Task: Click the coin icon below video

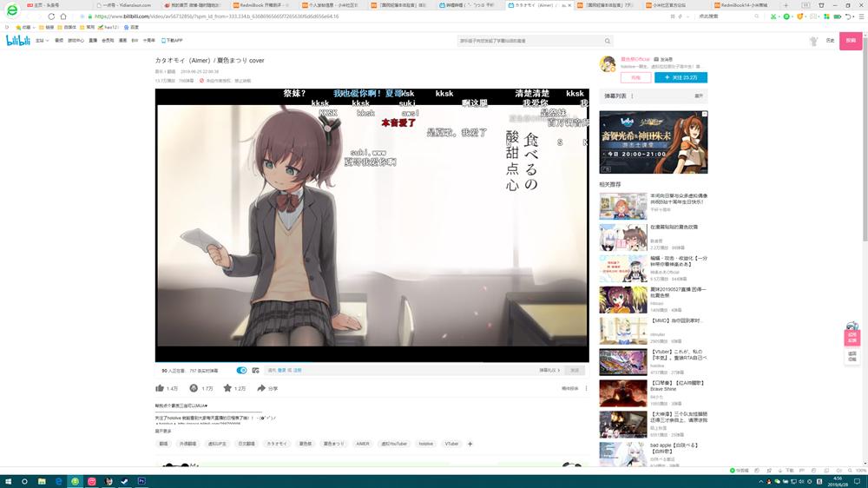Action: coord(194,388)
